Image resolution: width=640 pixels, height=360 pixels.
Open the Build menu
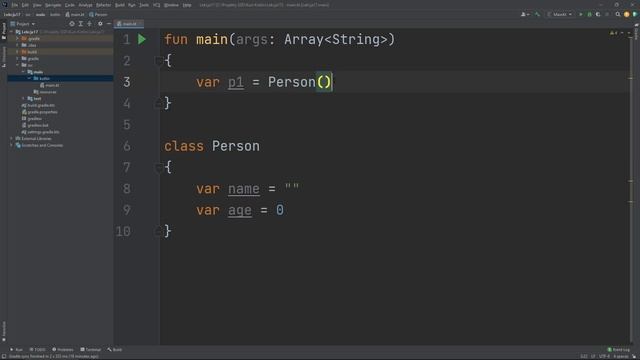coord(120,5)
